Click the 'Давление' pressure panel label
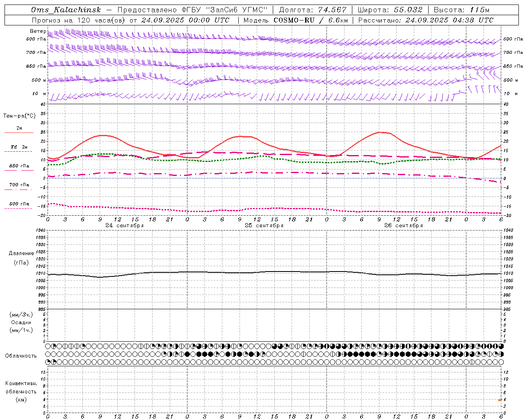525x420 pixels. tap(21, 253)
